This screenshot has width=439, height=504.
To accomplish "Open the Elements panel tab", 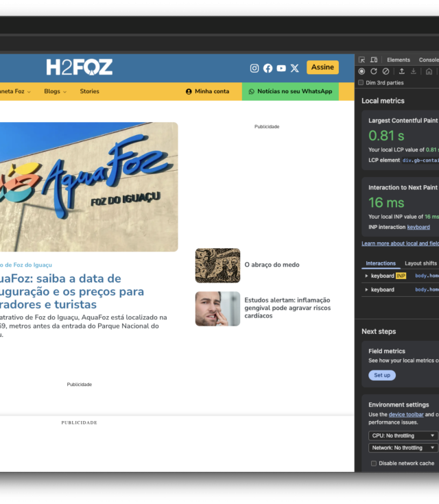I will (x=398, y=60).
